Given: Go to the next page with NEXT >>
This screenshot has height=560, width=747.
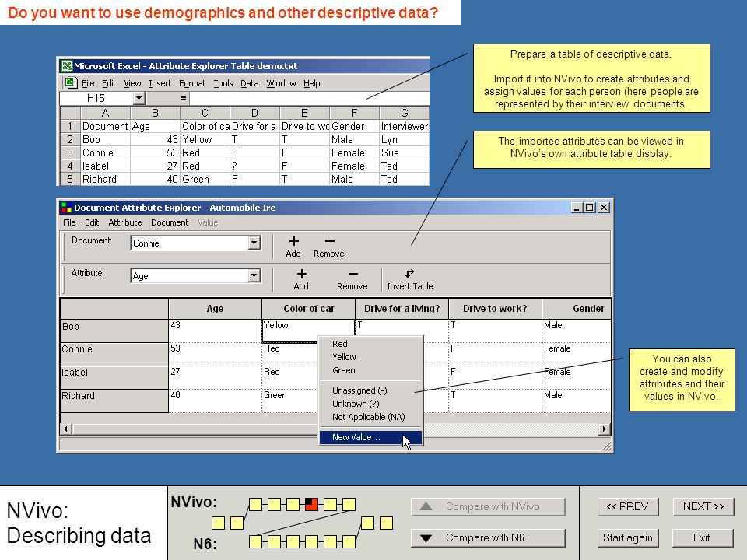Looking at the screenshot, I should point(703,506).
